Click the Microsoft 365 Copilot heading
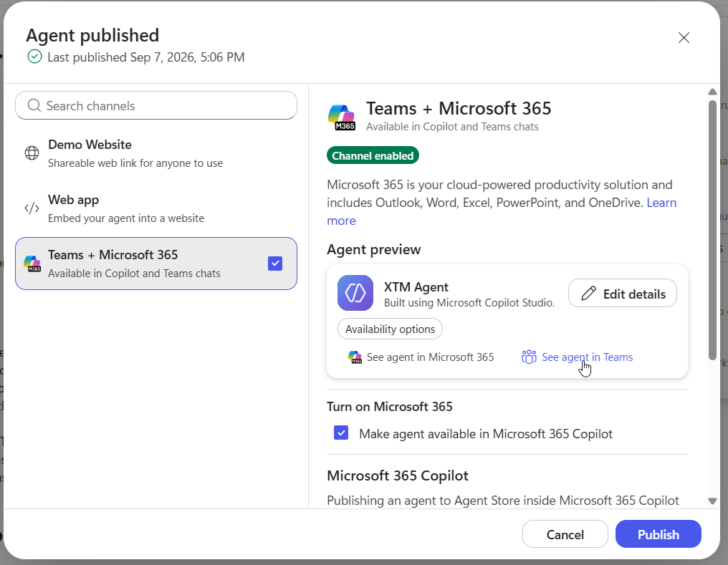 pos(398,475)
